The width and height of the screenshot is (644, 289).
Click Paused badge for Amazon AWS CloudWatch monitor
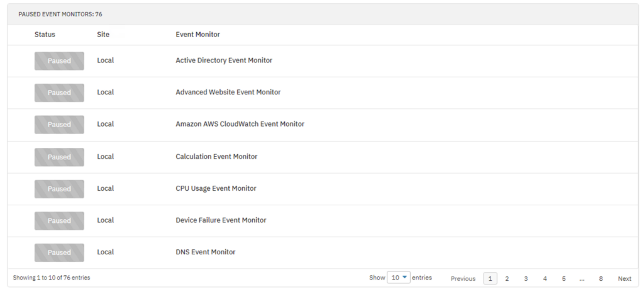click(59, 125)
